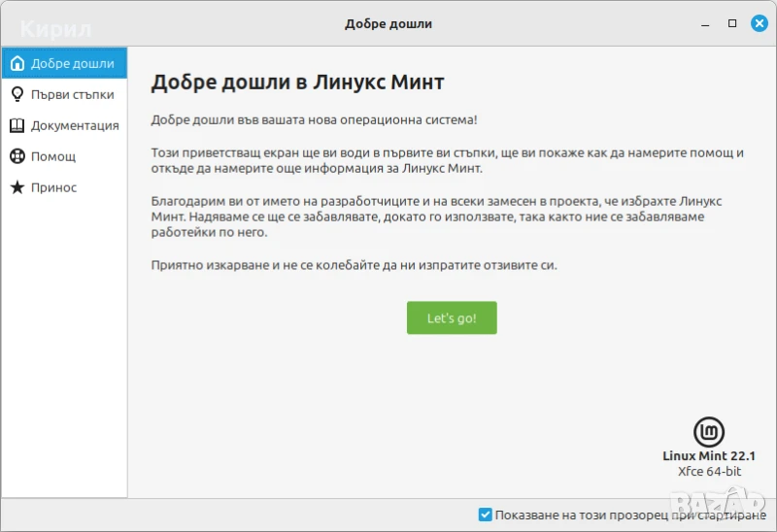Click the window title Добре дошли
The width and height of the screenshot is (777, 532).
pos(388,23)
